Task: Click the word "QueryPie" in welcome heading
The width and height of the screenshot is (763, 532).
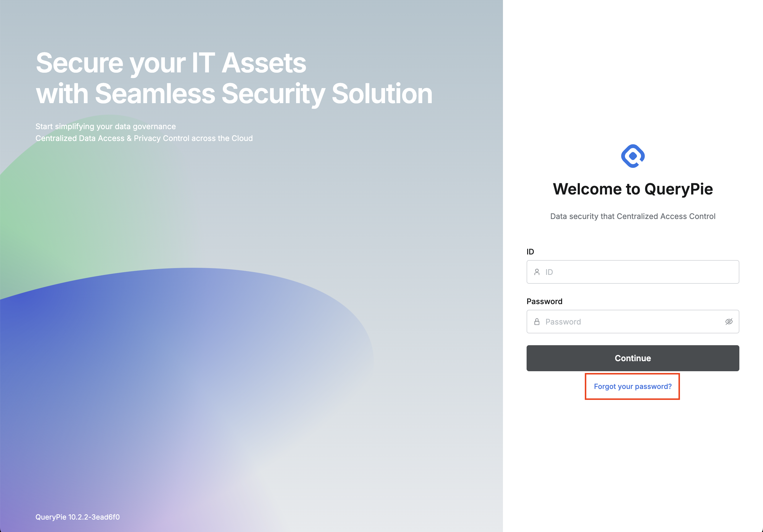Action: pos(678,189)
